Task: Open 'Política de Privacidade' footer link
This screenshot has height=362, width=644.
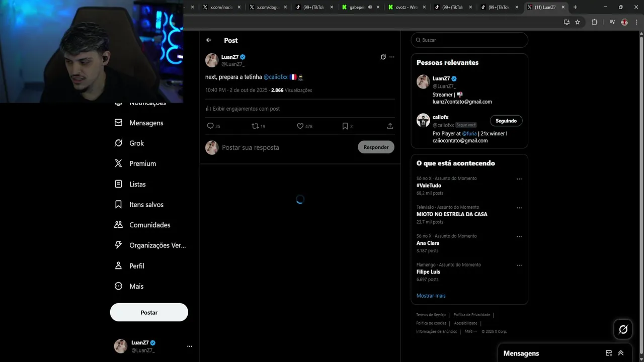Action: (472, 315)
